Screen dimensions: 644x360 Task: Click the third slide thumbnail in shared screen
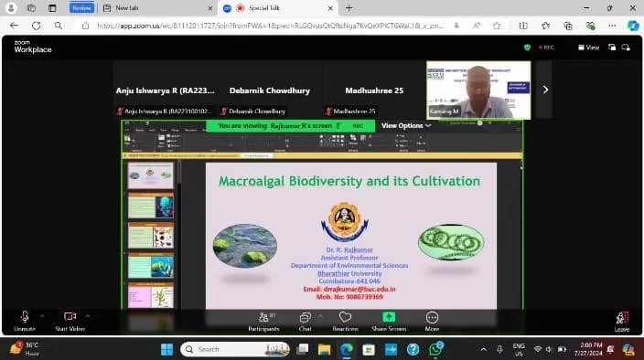(151, 236)
